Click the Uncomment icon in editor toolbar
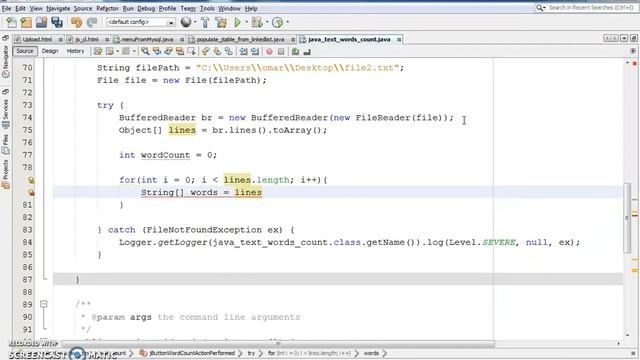 pos(307,51)
